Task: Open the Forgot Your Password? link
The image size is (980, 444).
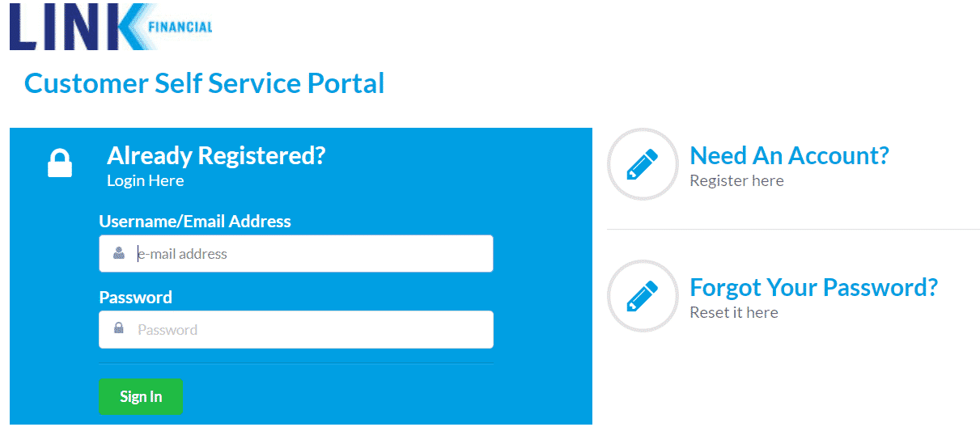Action: (813, 287)
